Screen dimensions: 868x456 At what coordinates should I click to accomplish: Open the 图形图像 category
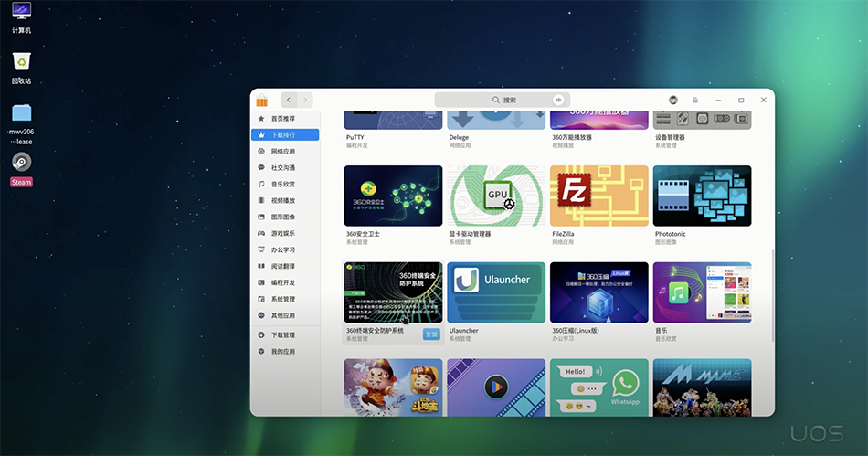(x=285, y=217)
